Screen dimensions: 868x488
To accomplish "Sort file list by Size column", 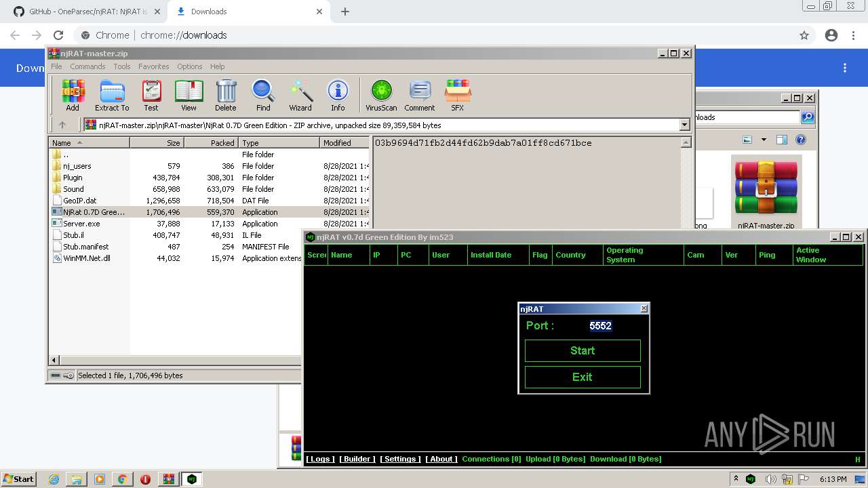I will click(157, 142).
